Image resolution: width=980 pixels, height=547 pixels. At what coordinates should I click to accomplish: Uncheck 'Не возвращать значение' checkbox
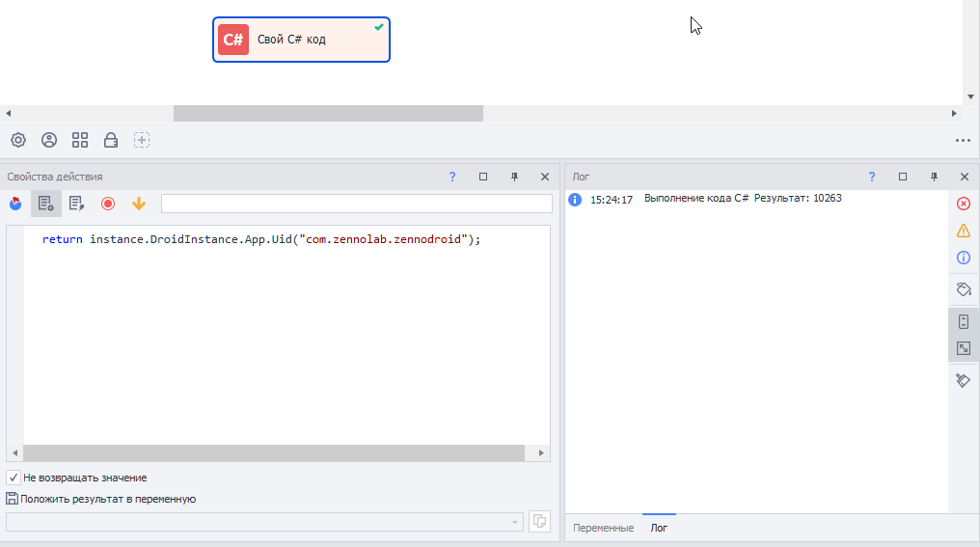click(x=14, y=478)
